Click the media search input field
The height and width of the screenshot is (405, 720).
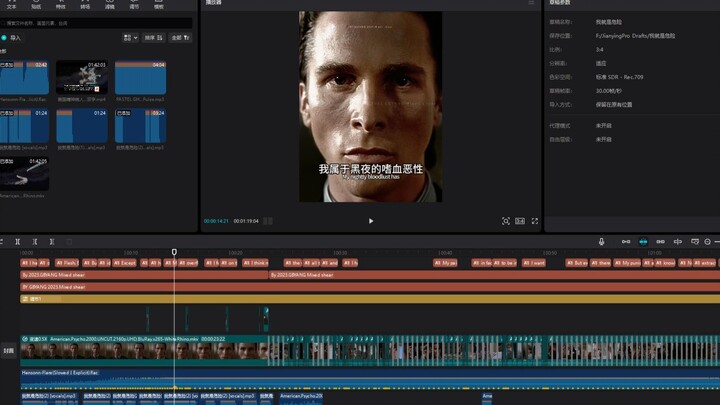pyautogui.click(x=96, y=23)
